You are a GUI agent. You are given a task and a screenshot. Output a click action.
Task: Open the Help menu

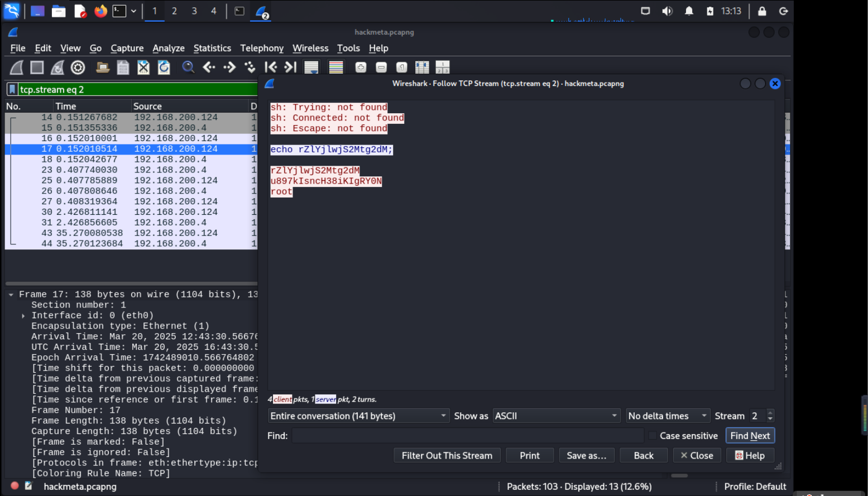378,49
